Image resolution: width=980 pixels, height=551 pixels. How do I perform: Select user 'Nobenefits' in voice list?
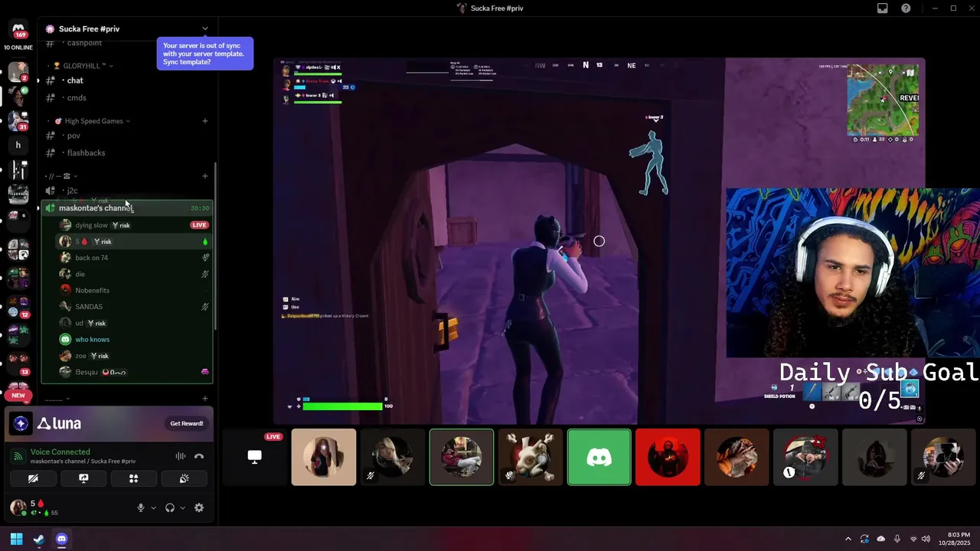pos(134,291)
